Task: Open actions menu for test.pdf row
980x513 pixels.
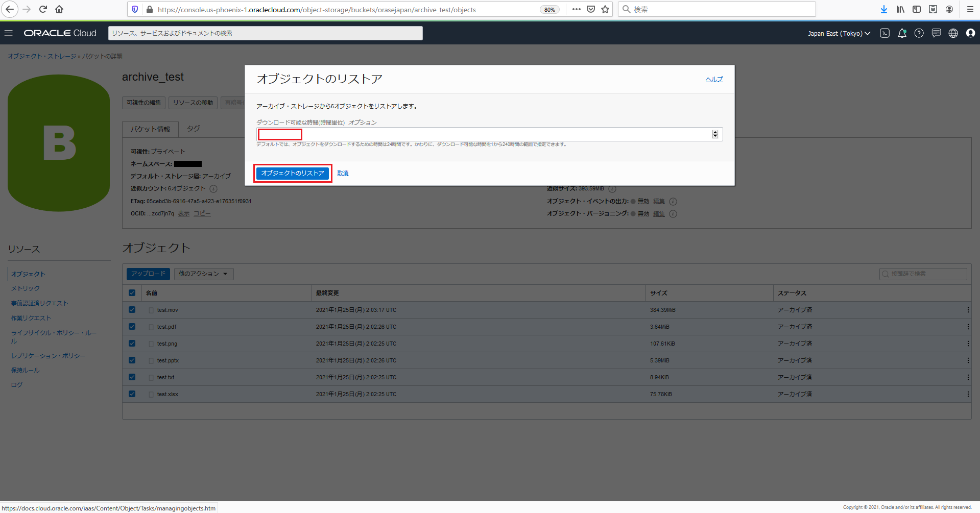Action: pos(968,327)
